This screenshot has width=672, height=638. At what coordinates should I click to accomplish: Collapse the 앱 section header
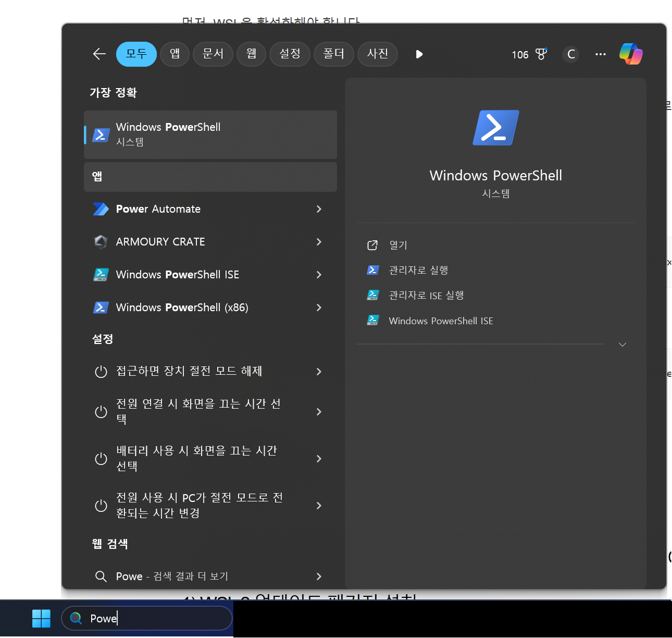point(210,177)
